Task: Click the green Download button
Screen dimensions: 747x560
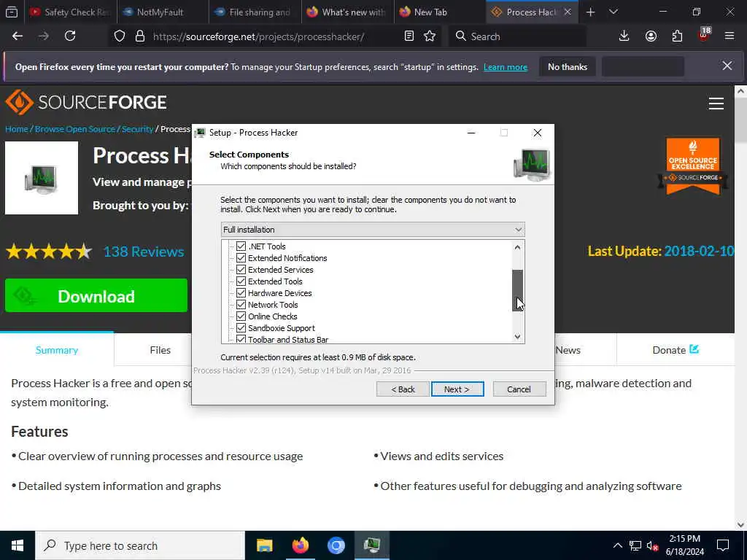Action: (x=96, y=296)
